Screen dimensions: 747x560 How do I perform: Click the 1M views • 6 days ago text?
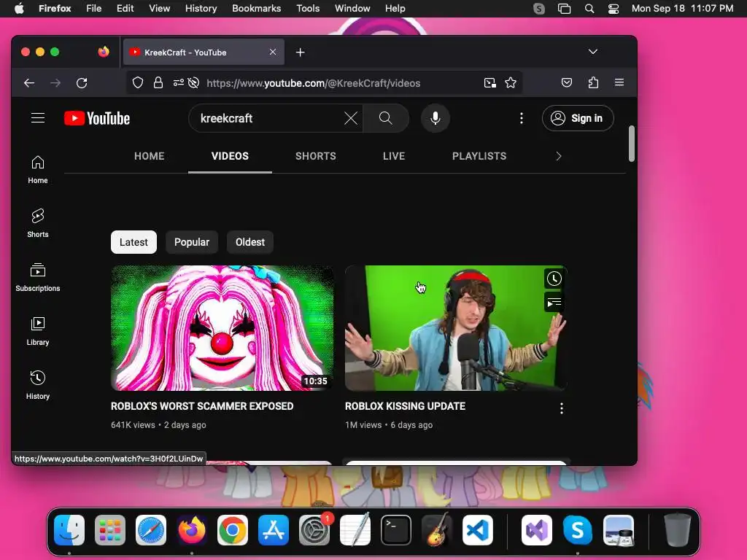(389, 425)
